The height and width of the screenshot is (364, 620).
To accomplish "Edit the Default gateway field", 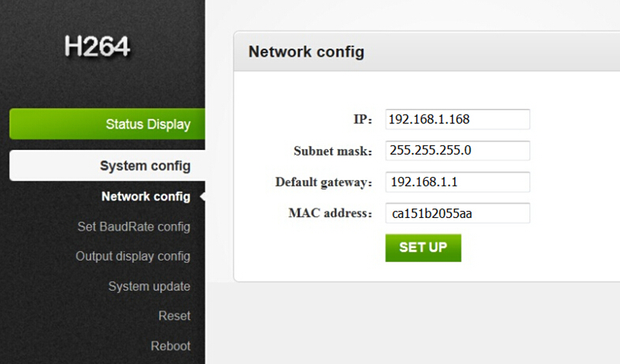I will click(457, 182).
